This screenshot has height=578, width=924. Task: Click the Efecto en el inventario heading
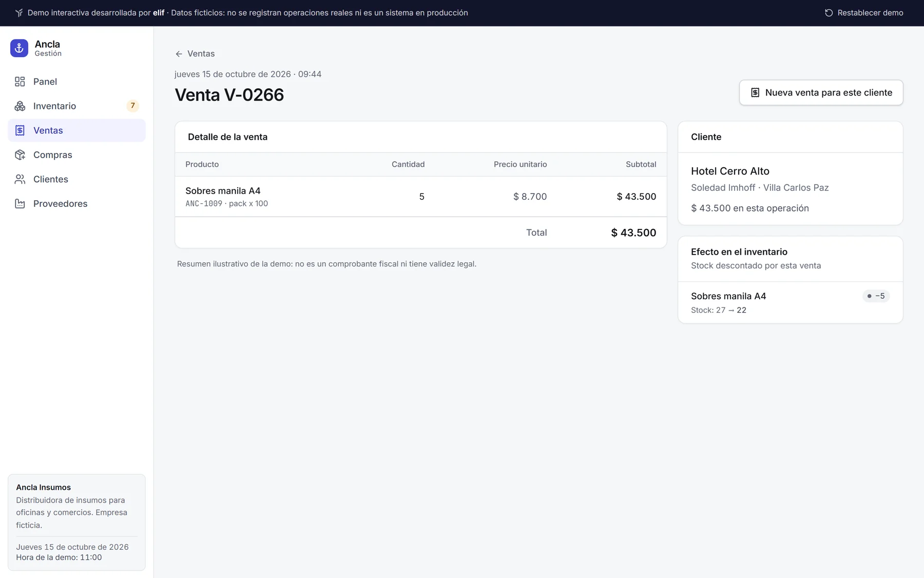[x=739, y=252]
